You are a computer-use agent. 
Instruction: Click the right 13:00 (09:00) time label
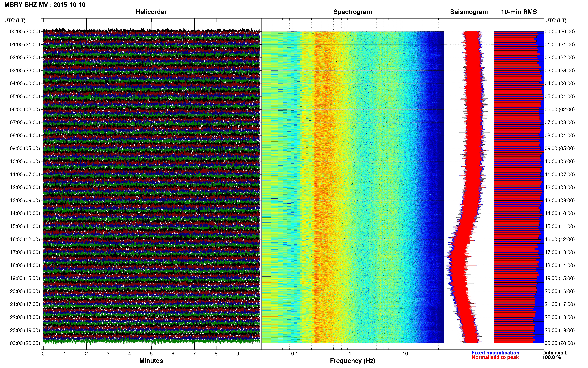point(560,200)
